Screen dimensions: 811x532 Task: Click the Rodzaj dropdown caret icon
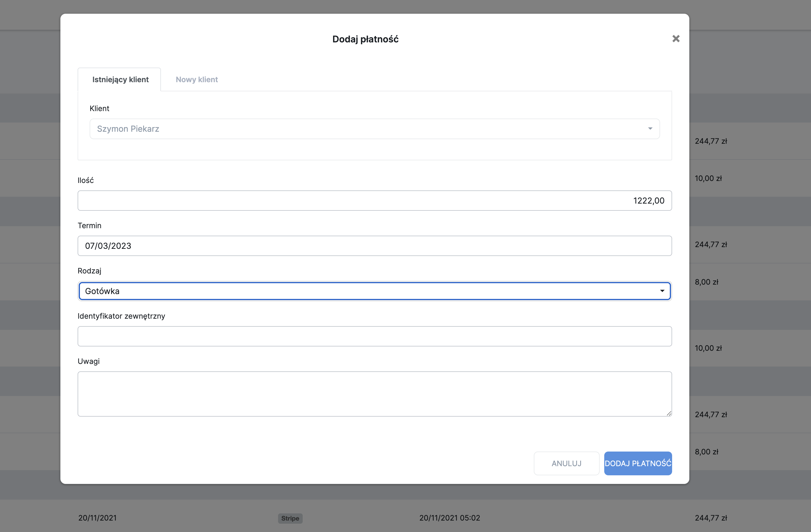662,291
